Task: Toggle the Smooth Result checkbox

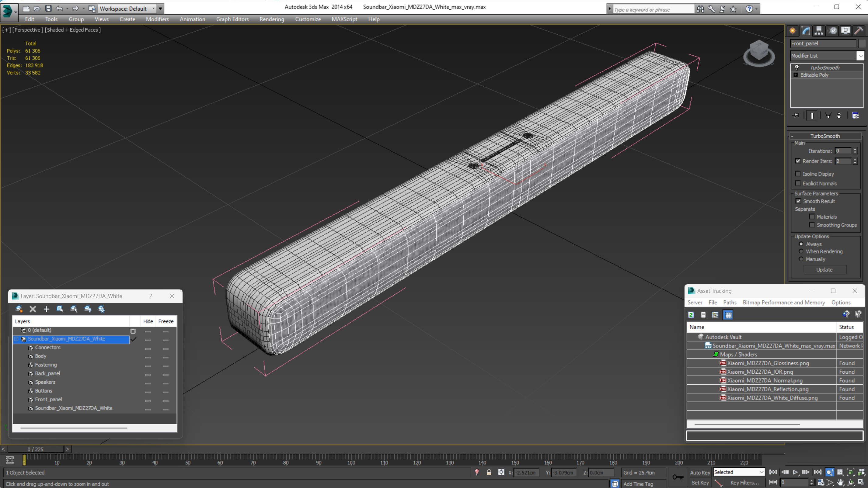Action: click(798, 201)
